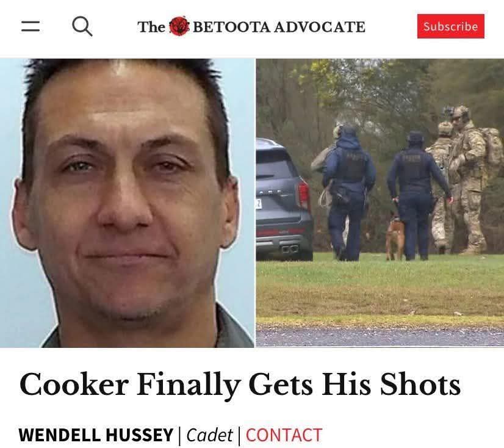Click the camouflaged soldiers in the photo
This screenshot has height=448, width=504.
click(463, 180)
